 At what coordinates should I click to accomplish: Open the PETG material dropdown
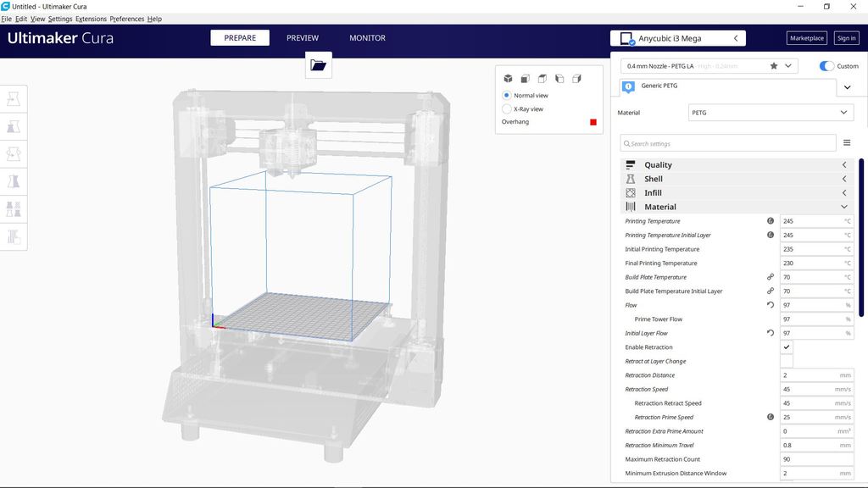[x=770, y=113]
